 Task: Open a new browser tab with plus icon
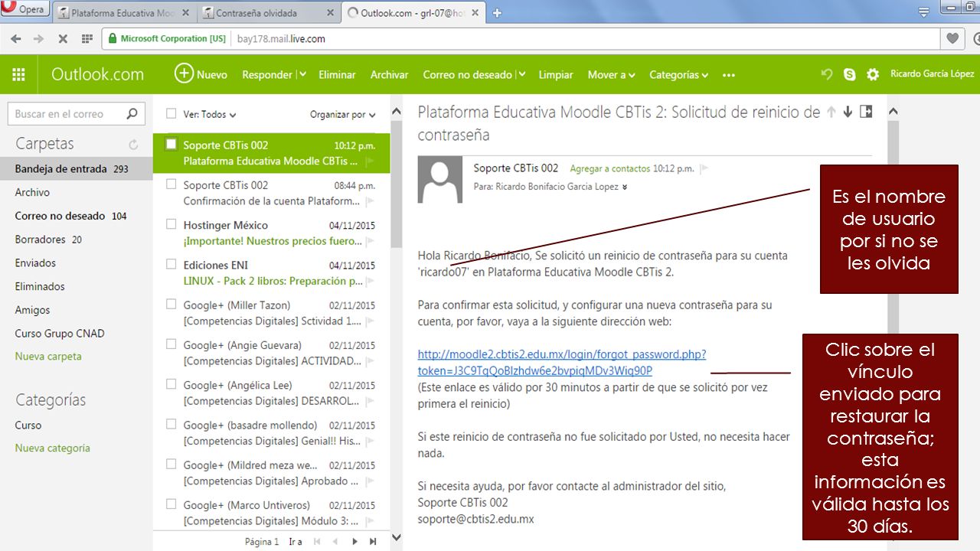point(497,13)
